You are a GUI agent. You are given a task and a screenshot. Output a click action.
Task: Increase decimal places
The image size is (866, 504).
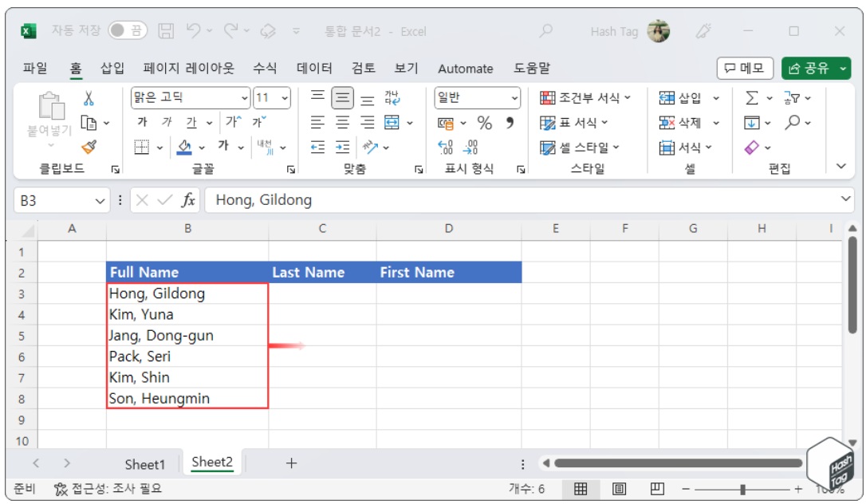click(x=445, y=147)
